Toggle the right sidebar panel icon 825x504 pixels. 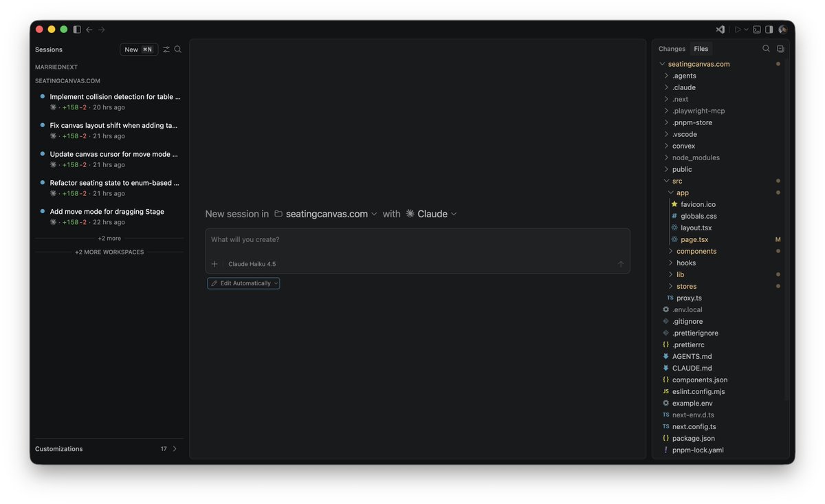point(769,30)
